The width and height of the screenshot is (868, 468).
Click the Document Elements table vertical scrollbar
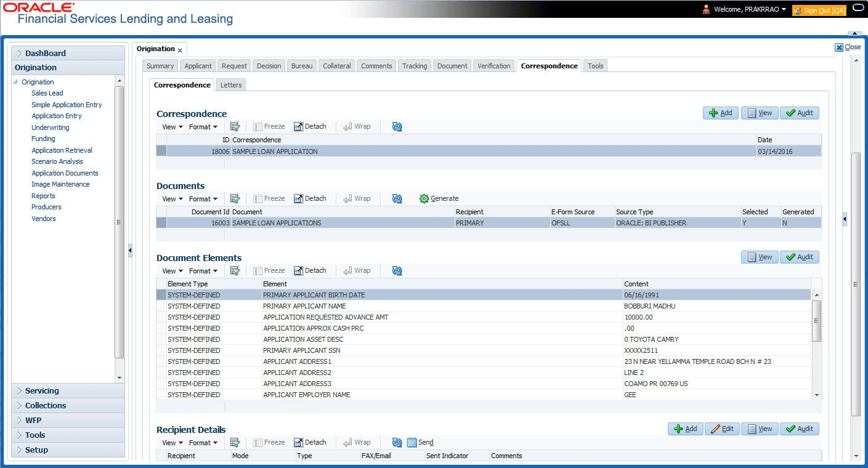pyautogui.click(x=817, y=321)
